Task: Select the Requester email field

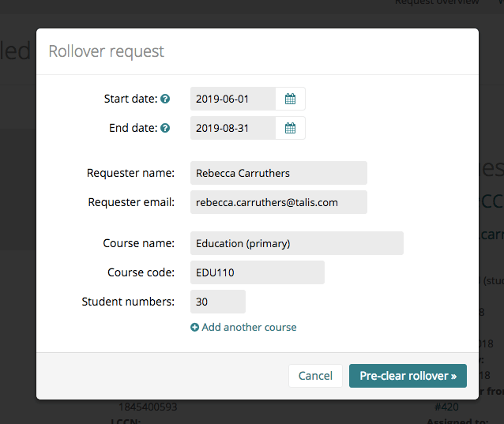Action: pyautogui.click(x=279, y=202)
